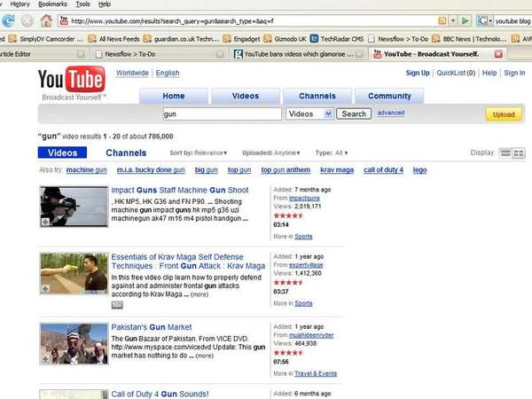Select the Videos results filter tab
The height and width of the screenshot is (399, 532).
point(62,153)
